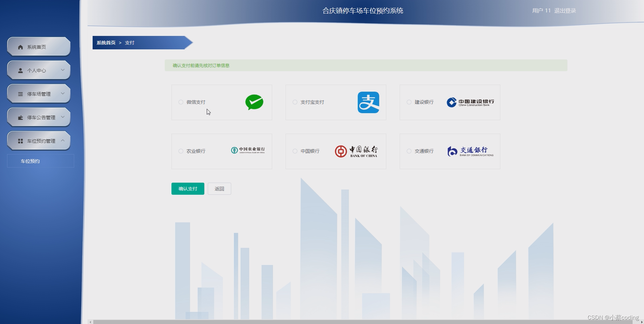Click the Agricultural Bank of China logo

pos(248,150)
